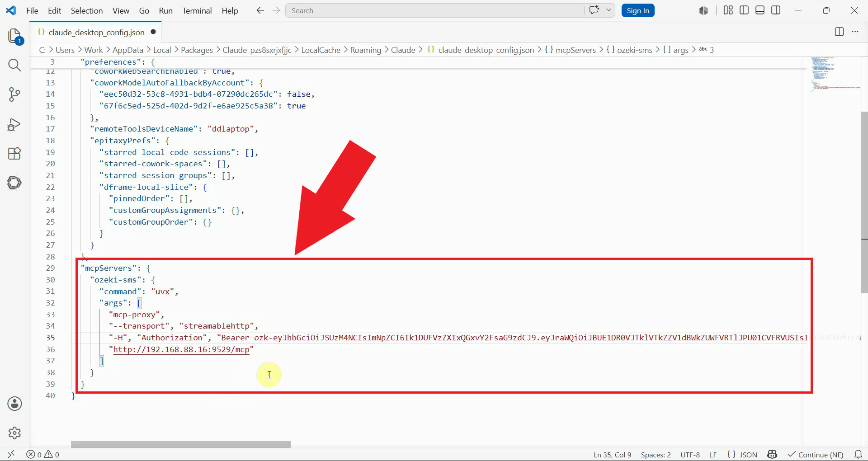Open the Search view in activity bar

[x=14, y=65]
